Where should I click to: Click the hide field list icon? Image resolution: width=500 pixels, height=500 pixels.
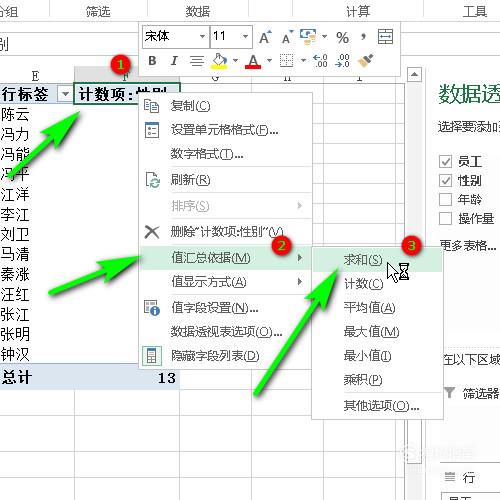point(152,356)
